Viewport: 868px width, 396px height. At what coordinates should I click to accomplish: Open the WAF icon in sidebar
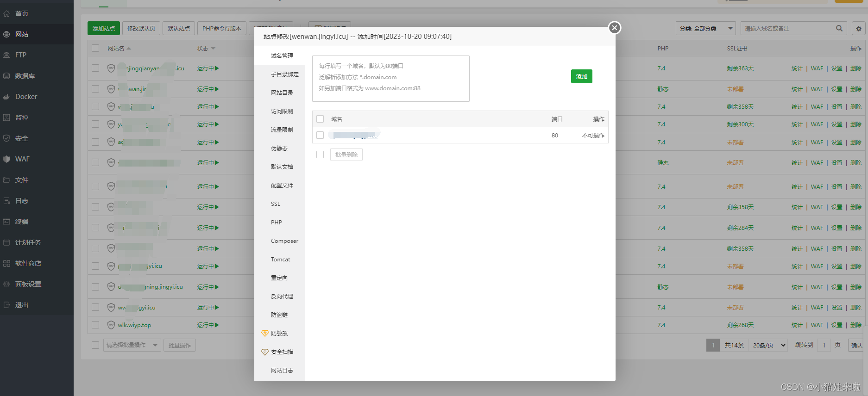7,159
